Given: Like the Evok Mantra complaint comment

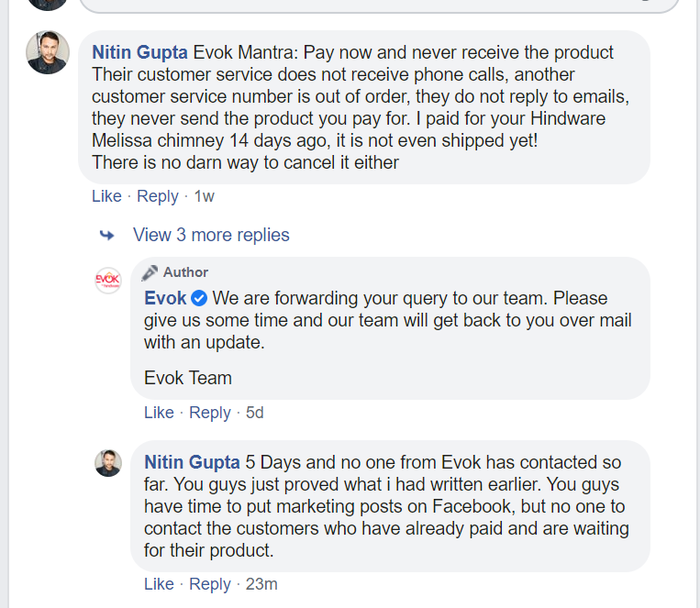Looking at the screenshot, I should pyautogui.click(x=106, y=196).
